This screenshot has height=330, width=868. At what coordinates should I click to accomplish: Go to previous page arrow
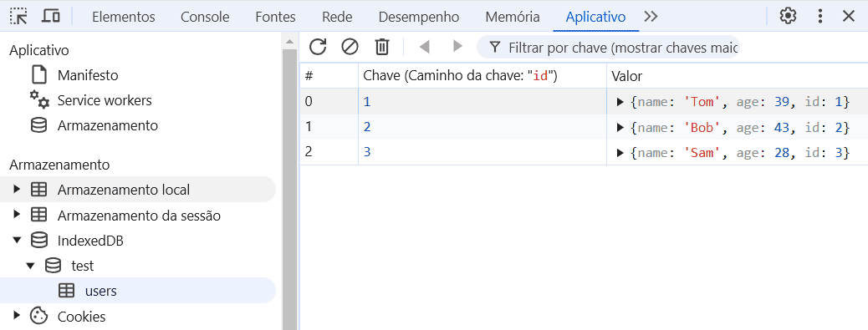[425, 47]
